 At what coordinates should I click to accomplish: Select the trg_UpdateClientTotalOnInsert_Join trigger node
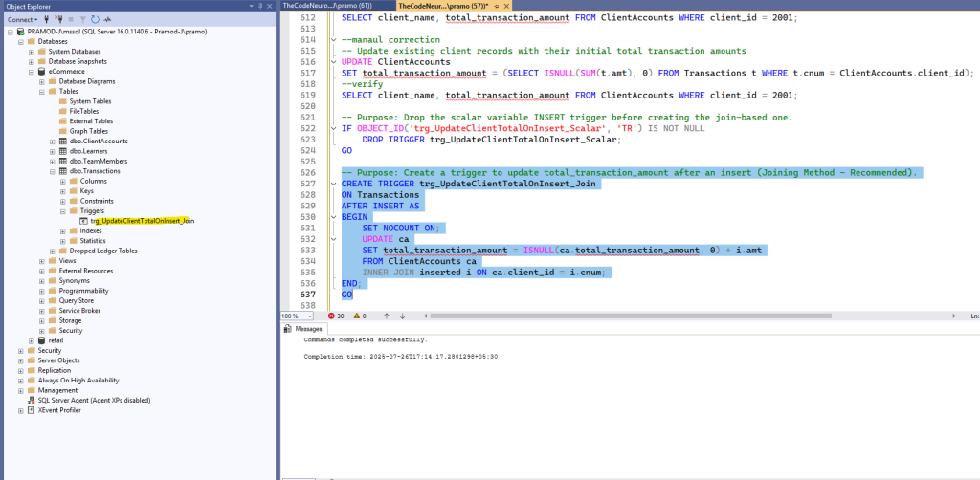pyautogui.click(x=142, y=221)
